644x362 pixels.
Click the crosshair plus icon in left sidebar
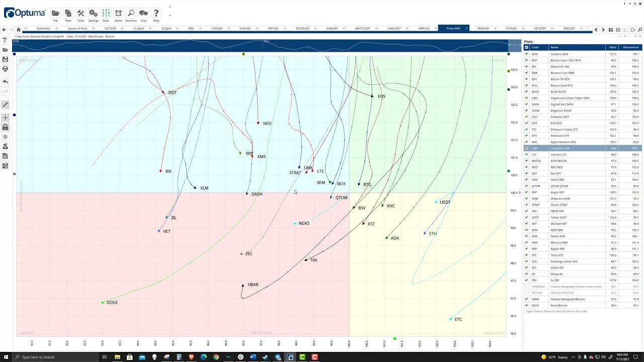tap(5, 118)
